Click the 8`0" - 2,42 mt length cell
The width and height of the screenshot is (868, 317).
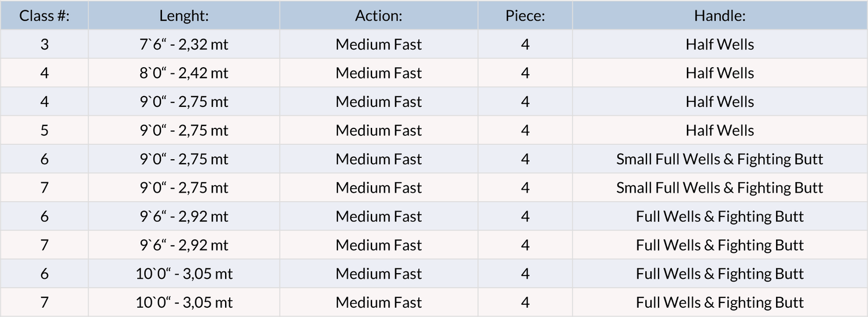184,73
